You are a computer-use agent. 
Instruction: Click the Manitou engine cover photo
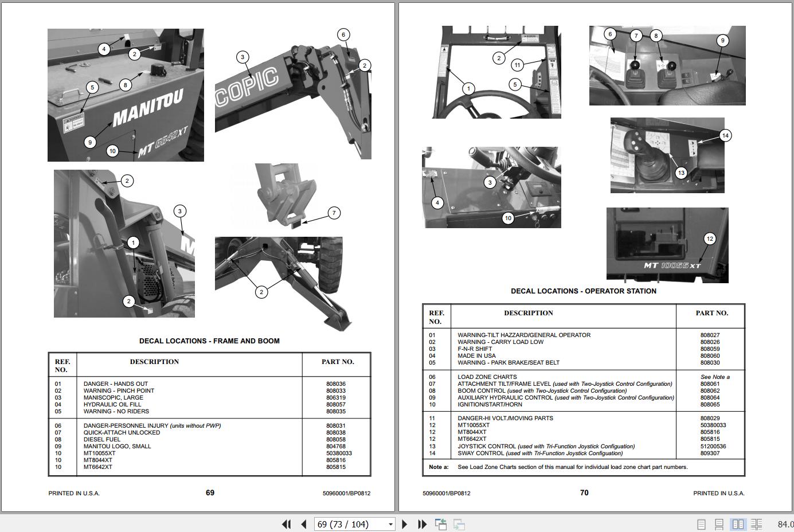click(x=126, y=95)
